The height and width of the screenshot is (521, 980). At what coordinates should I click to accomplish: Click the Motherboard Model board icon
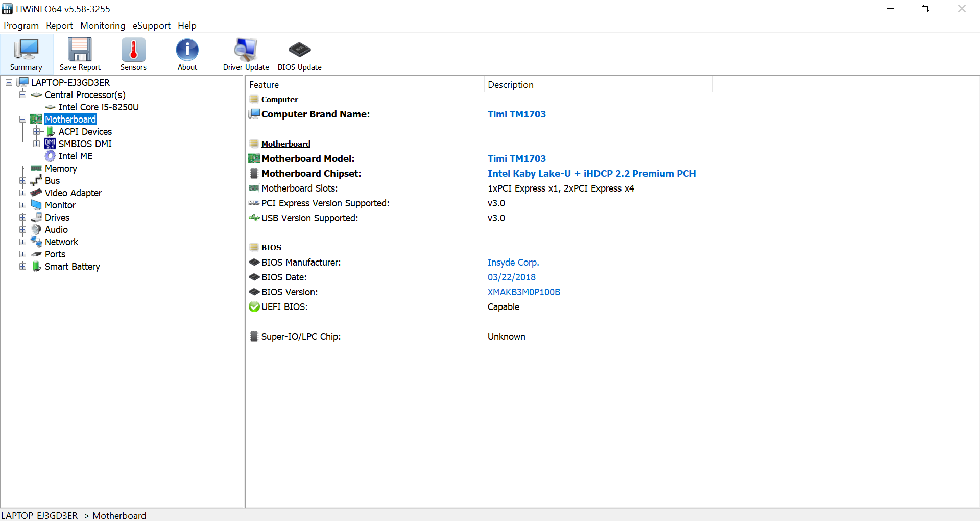point(254,159)
